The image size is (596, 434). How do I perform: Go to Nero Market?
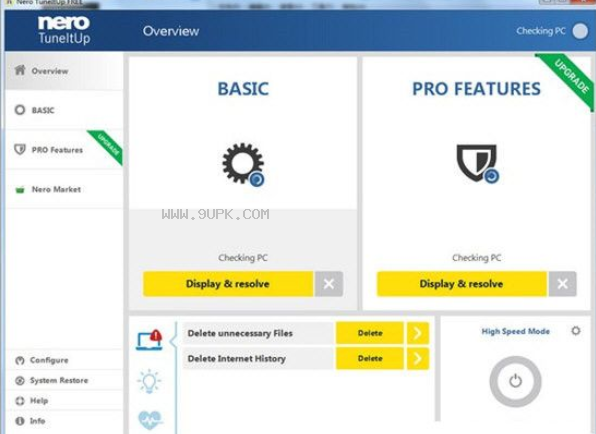pos(64,189)
